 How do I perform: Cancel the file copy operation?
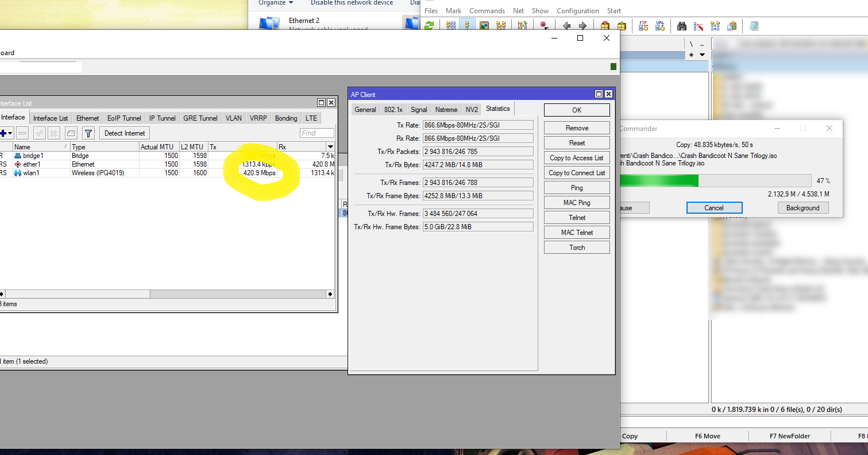coord(714,207)
